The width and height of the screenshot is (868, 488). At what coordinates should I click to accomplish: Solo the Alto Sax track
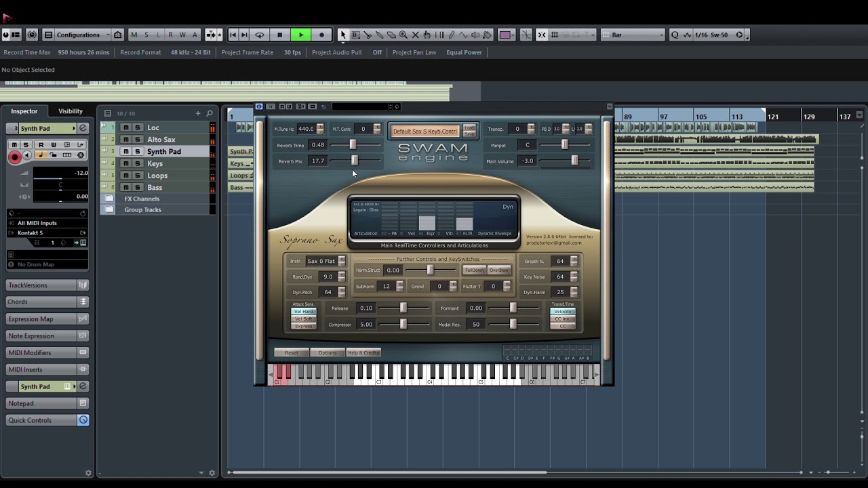click(137, 140)
